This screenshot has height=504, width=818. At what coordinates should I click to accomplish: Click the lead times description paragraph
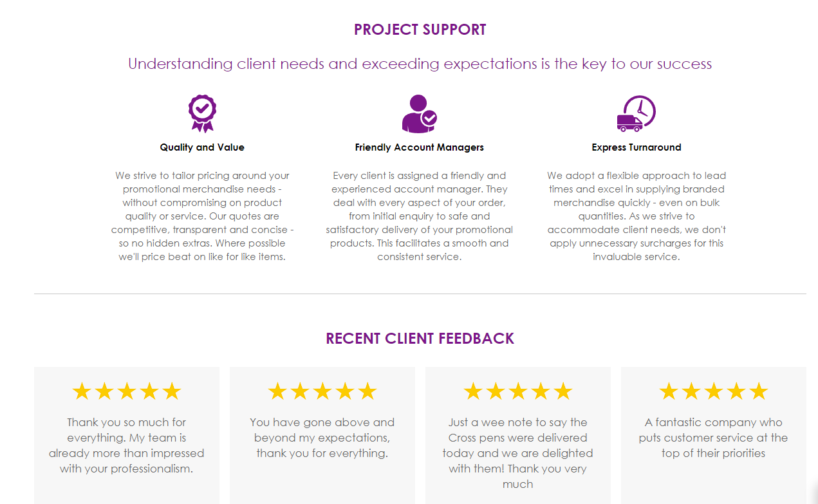637,216
